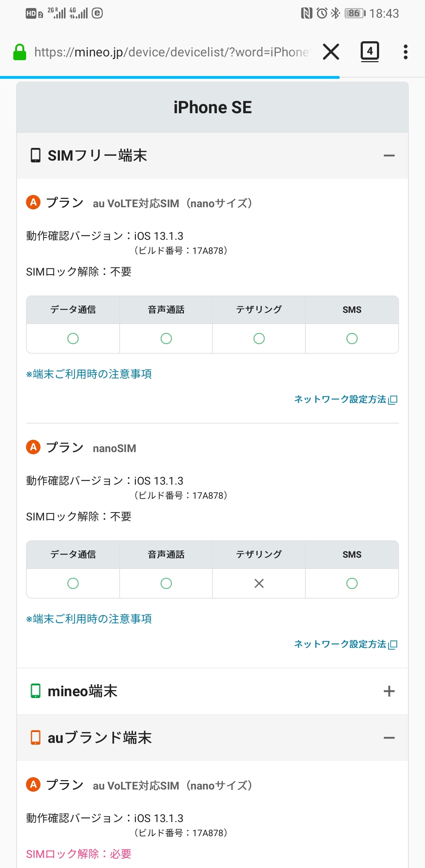Open the tab switcher showing 4 tabs
Viewport: 425px width, 868px height.
point(370,51)
